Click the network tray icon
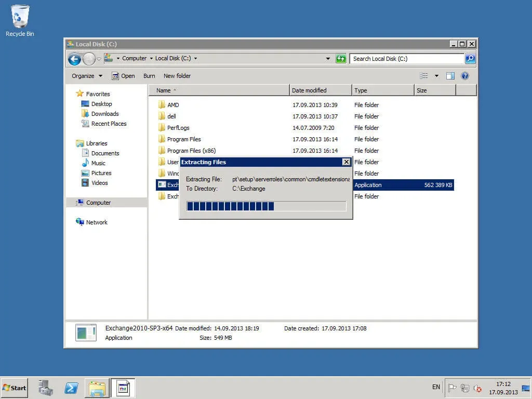532x399 pixels. point(465,388)
